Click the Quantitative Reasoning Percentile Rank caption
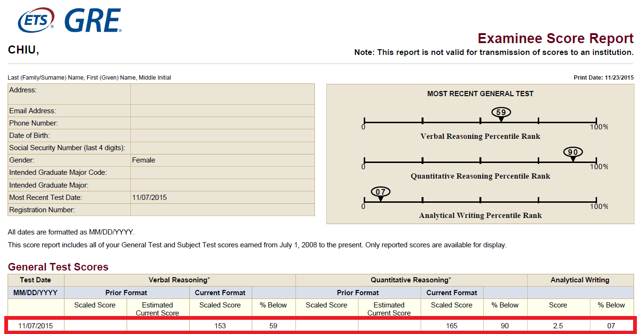 point(480,176)
